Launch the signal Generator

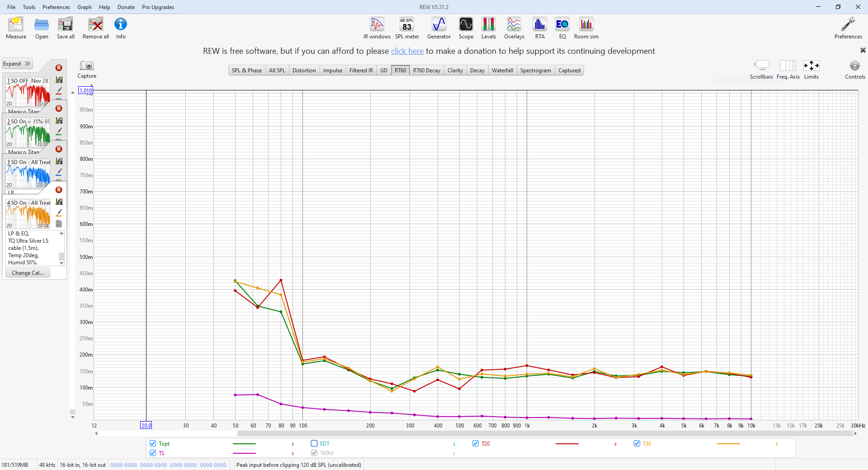point(439,28)
